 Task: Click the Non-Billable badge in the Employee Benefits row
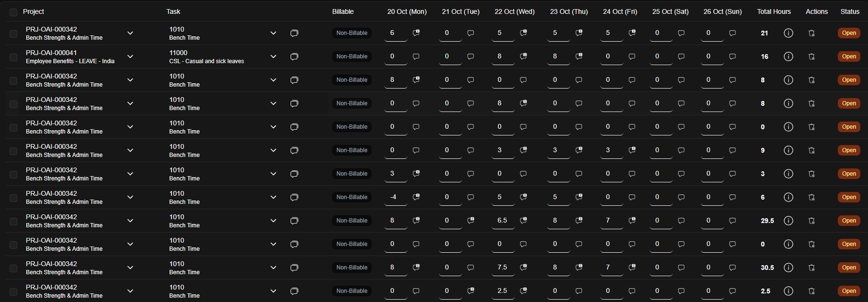pyautogui.click(x=352, y=56)
